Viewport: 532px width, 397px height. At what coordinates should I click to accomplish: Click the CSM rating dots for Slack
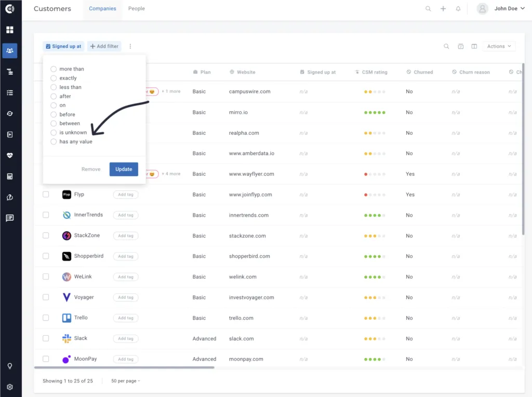pyautogui.click(x=375, y=339)
